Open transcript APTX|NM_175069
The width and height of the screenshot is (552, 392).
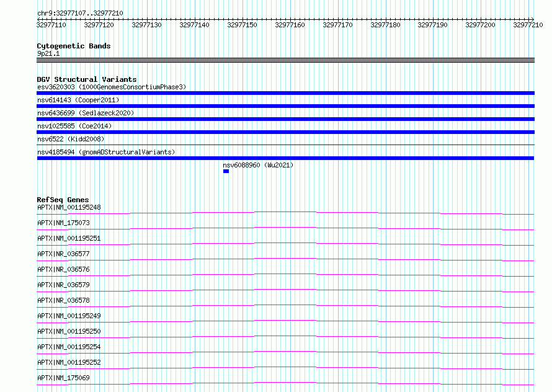click(x=63, y=378)
